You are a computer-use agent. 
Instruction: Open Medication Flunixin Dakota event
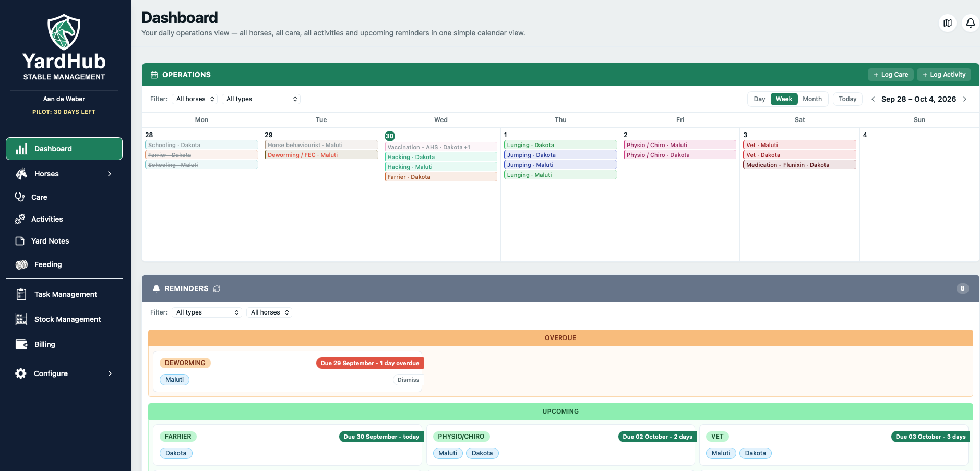[799, 165]
